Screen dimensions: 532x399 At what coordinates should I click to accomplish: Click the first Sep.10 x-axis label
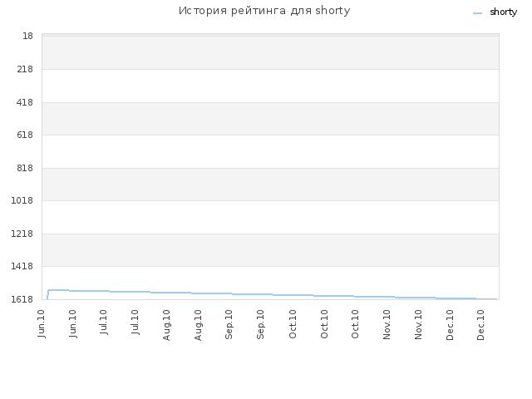pos(229,324)
